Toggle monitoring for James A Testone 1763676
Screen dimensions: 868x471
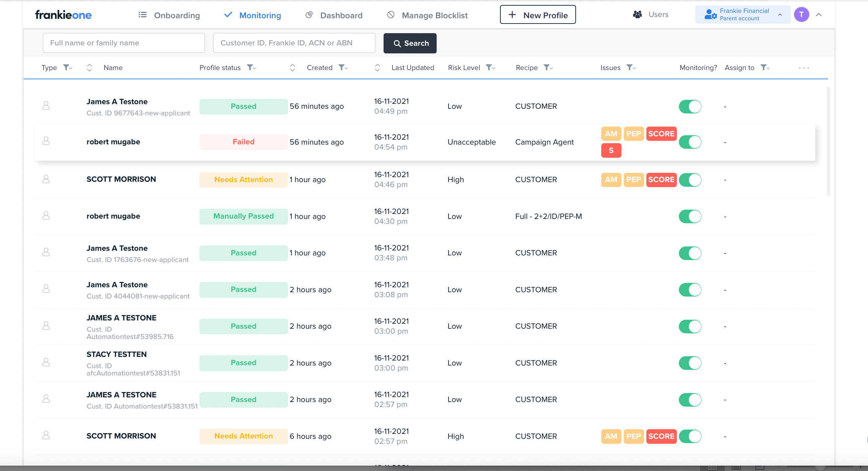click(x=690, y=253)
